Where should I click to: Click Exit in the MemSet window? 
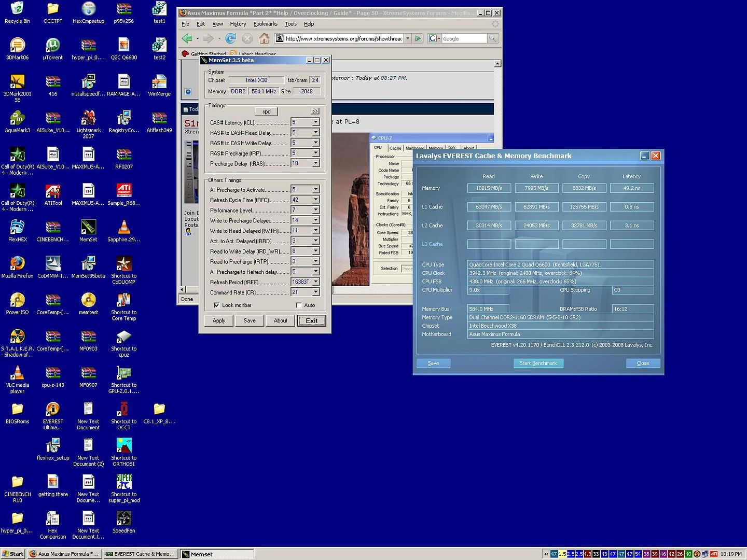(x=312, y=320)
